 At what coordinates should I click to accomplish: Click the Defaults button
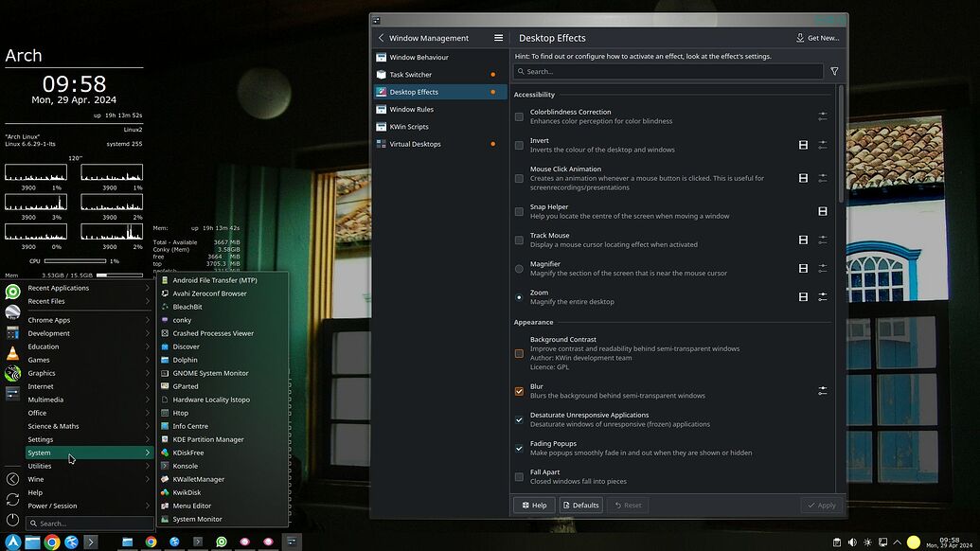tap(580, 505)
